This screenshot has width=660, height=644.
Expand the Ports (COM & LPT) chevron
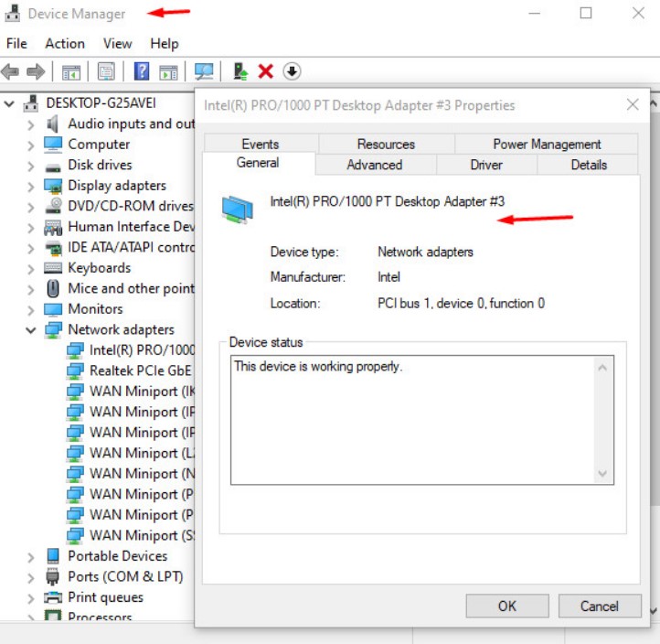pos(30,577)
